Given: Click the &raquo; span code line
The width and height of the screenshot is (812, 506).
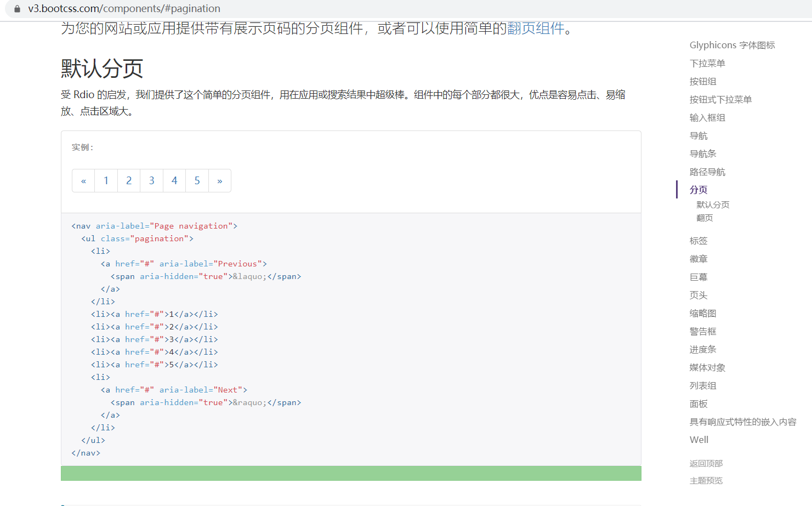Looking at the screenshot, I should (x=206, y=402).
